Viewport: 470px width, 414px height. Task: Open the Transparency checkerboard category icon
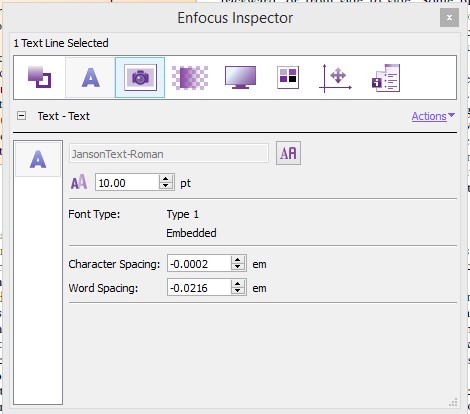(190, 77)
